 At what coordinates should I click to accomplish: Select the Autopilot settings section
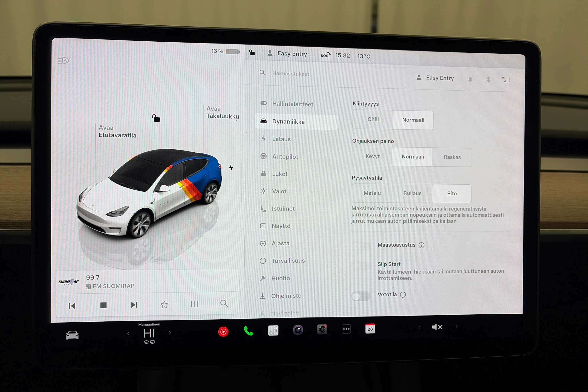285,157
